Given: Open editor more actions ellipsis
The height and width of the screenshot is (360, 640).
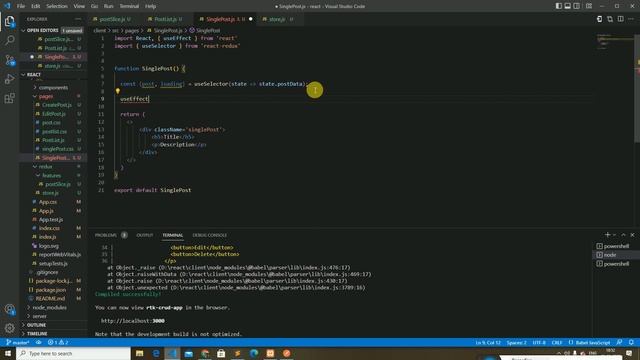Looking at the screenshot, I should tap(631, 19).
